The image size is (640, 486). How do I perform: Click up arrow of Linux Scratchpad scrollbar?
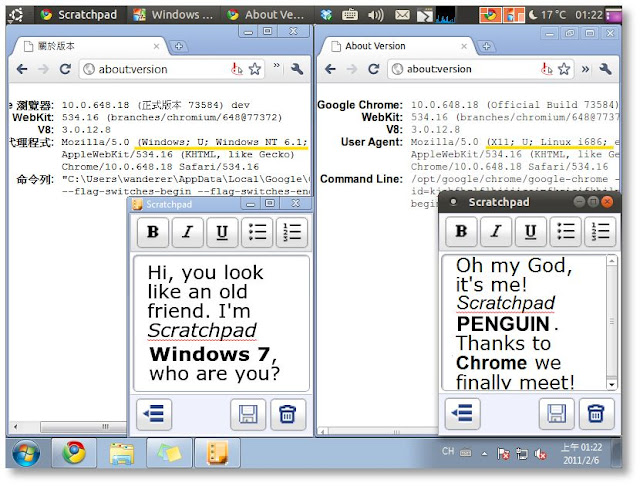pos(611,260)
